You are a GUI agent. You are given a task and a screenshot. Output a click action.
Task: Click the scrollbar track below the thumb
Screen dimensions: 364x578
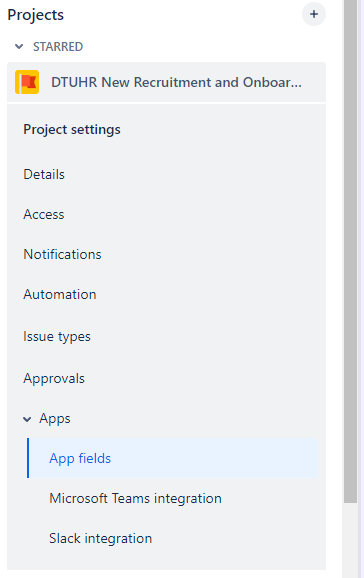point(350,540)
